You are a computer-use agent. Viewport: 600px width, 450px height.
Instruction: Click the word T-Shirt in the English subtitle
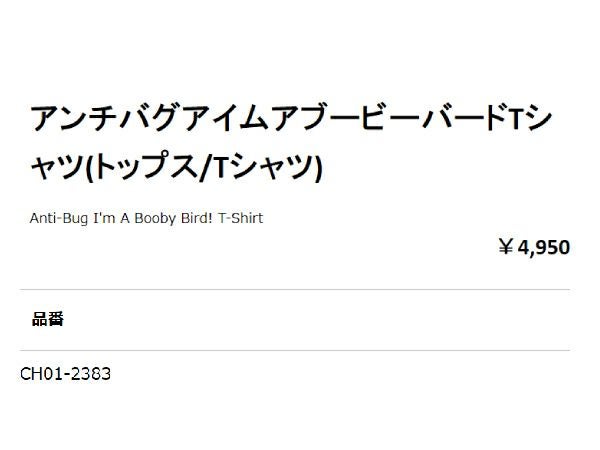[x=239, y=217]
